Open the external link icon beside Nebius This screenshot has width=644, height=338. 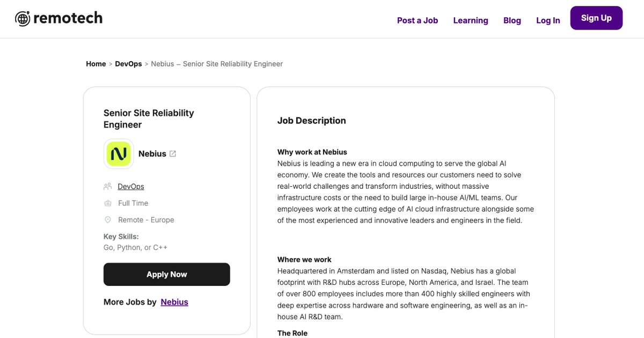click(x=173, y=153)
